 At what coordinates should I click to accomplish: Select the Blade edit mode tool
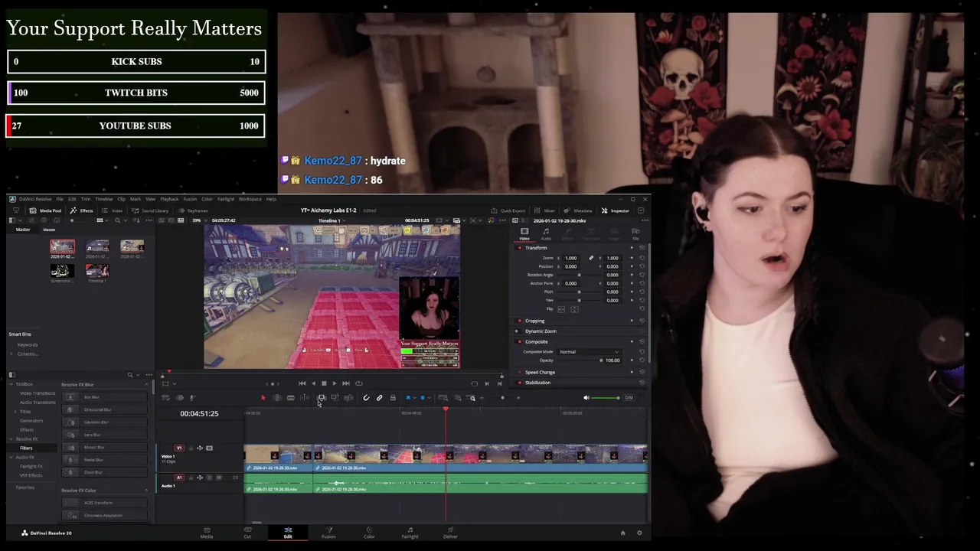coord(290,398)
